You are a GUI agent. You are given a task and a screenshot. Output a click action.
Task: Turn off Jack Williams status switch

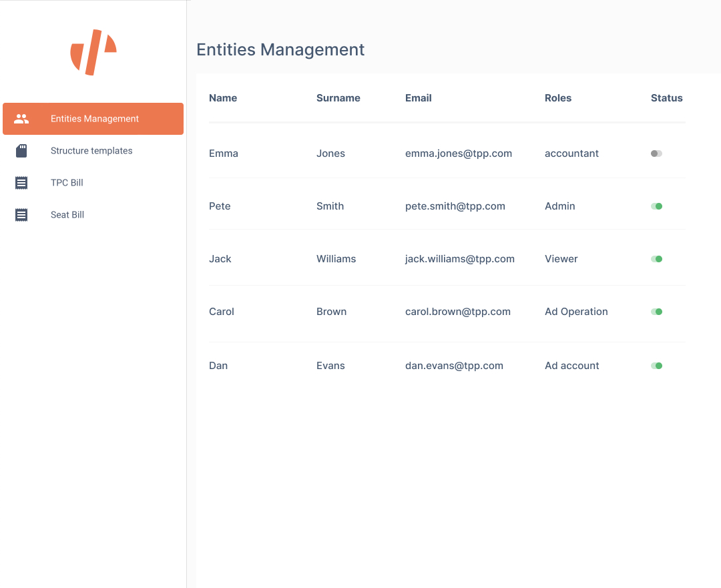[656, 259]
